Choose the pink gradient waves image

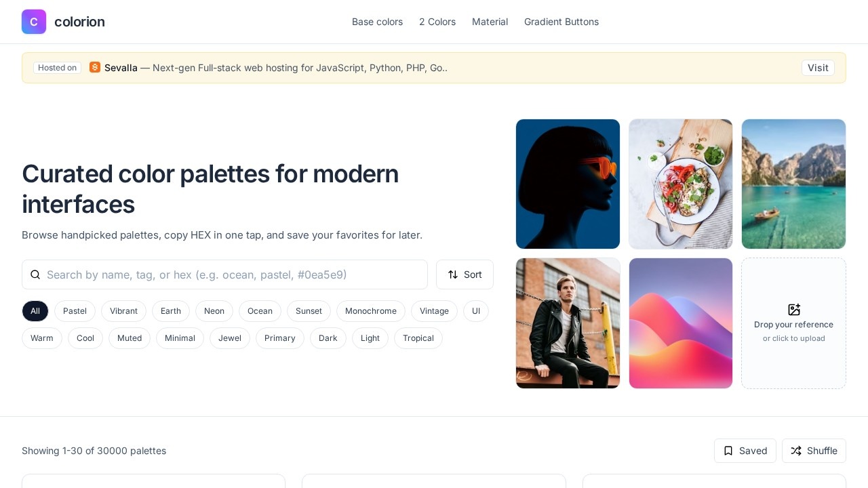point(681,323)
